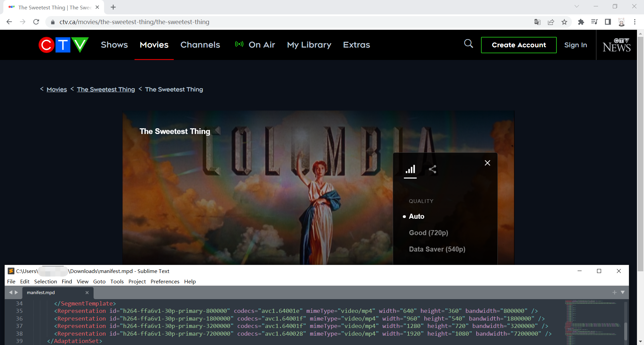Open Sublime Text tab list dropdown arrow

(623, 292)
